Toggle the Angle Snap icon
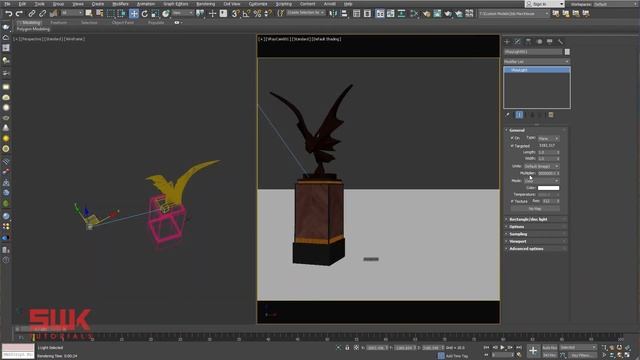 point(246,13)
